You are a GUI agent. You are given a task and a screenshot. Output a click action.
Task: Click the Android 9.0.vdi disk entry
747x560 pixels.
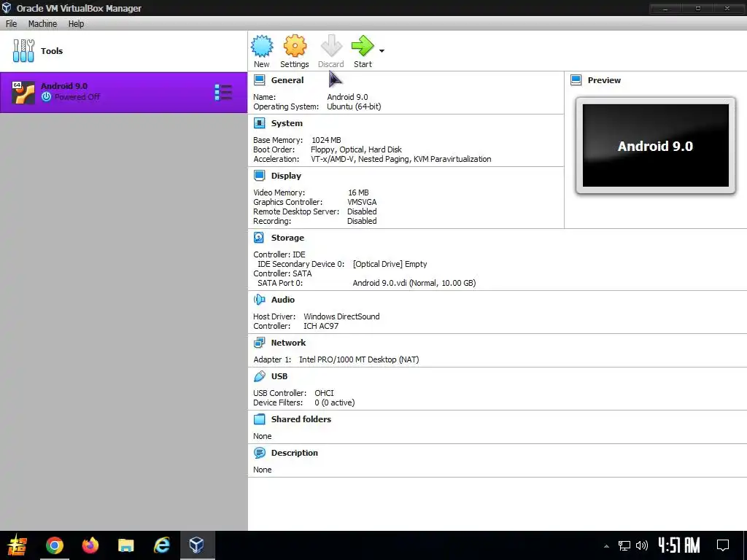point(414,283)
